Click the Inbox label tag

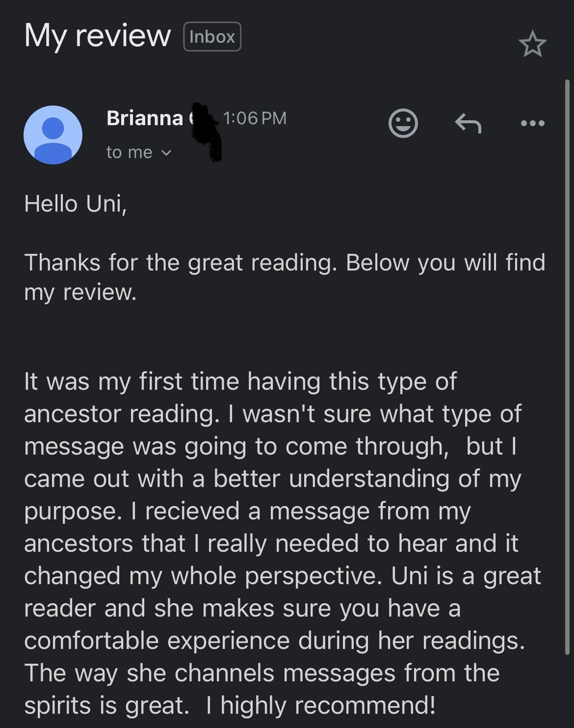coord(212,37)
